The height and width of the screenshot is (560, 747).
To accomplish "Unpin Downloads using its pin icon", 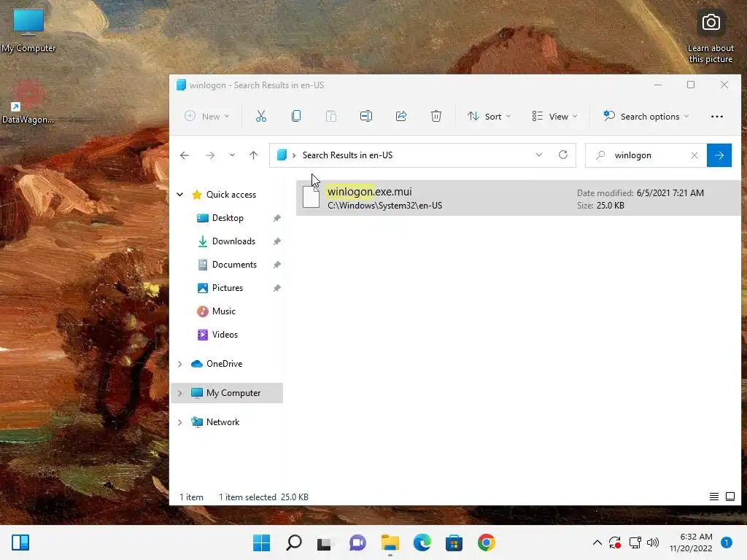I will (x=276, y=241).
